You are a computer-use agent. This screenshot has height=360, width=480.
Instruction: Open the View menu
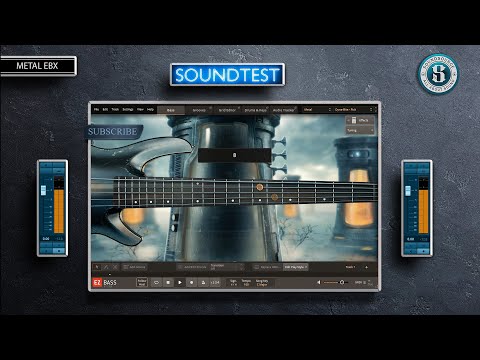coord(140,109)
